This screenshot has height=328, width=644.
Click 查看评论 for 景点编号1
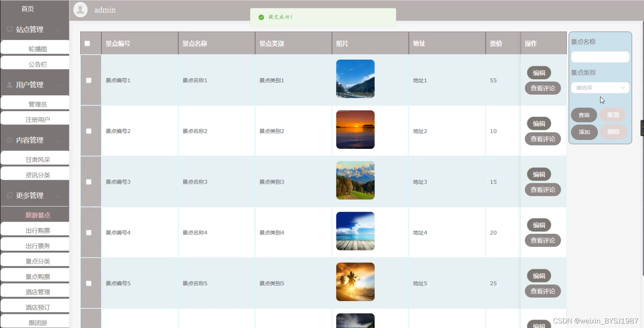(x=543, y=88)
